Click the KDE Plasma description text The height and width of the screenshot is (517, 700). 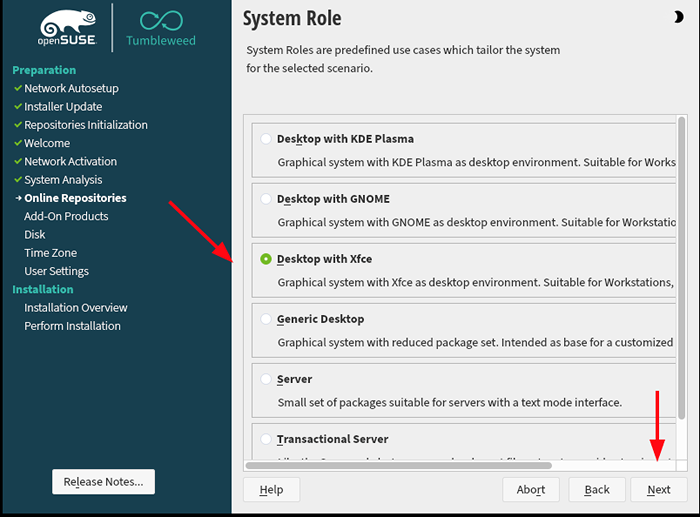[x=476, y=163]
